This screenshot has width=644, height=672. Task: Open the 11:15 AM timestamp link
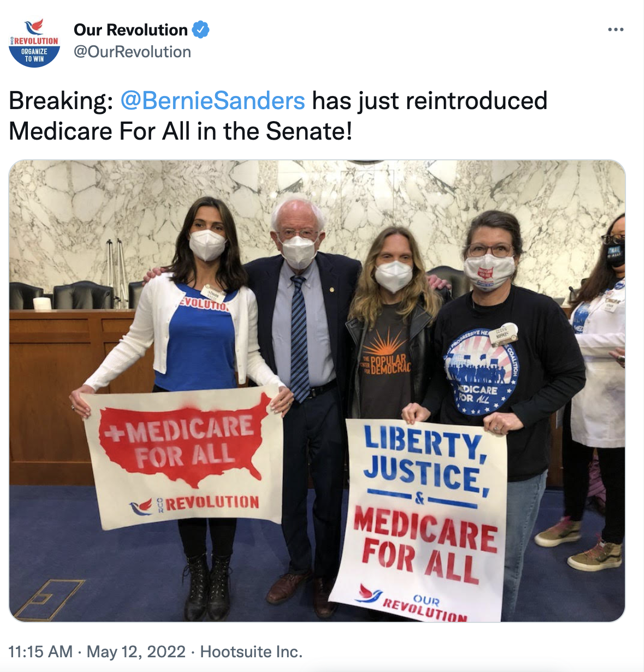tap(40, 651)
